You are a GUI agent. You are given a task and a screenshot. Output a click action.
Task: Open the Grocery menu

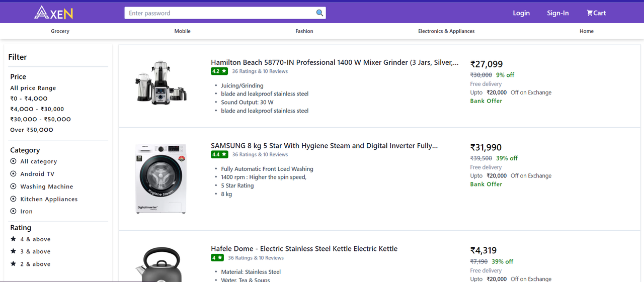[60, 31]
